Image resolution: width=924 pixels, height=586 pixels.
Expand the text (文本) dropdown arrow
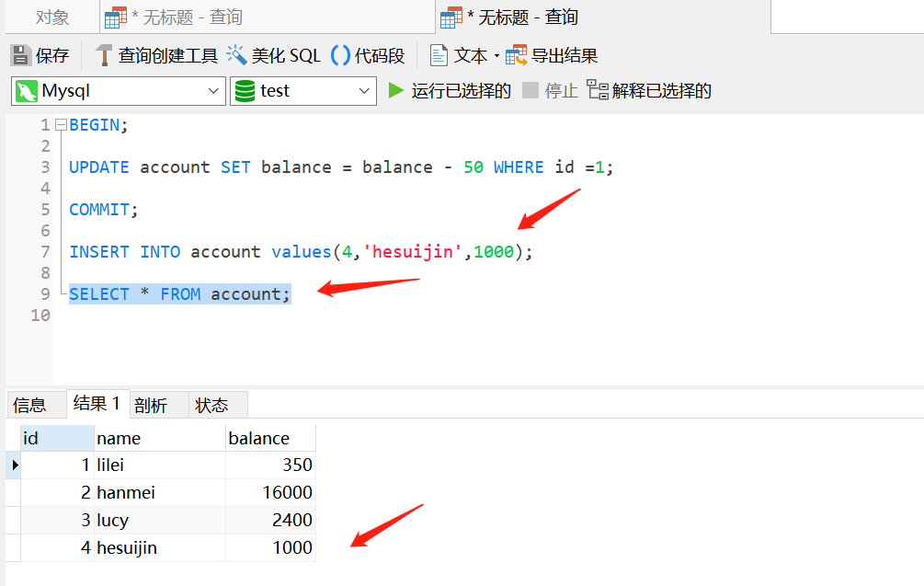click(x=496, y=56)
